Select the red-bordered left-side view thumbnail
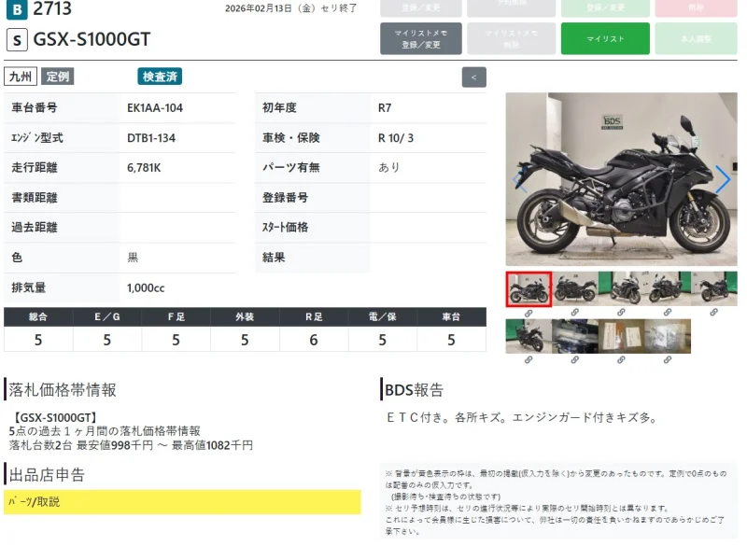The width and height of the screenshot is (747, 560). point(529,289)
